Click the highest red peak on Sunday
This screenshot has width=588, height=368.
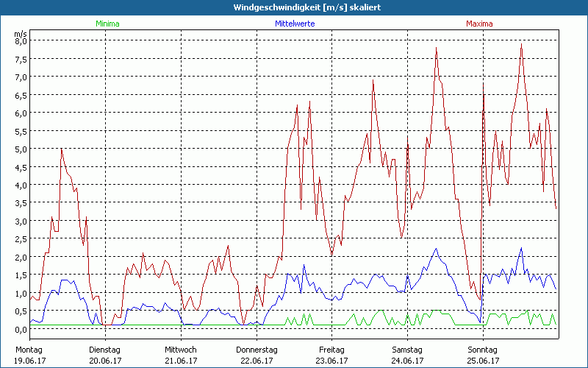coord(521,45)
